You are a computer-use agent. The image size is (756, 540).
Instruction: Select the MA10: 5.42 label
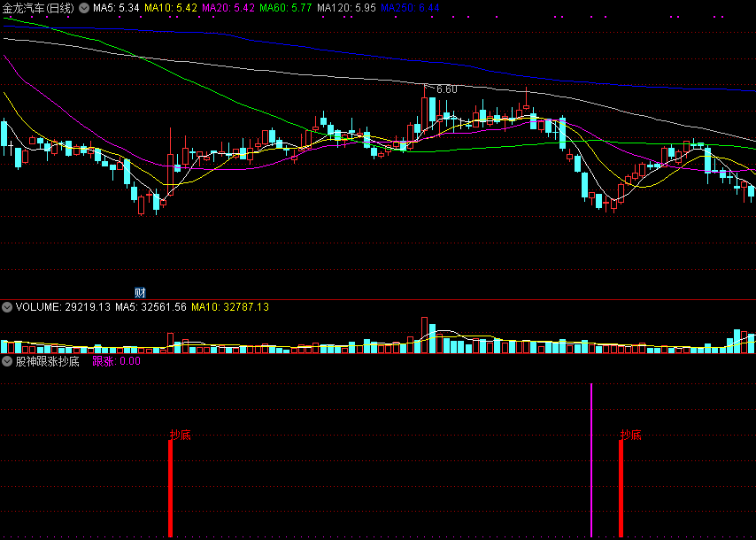click(171, 8)
